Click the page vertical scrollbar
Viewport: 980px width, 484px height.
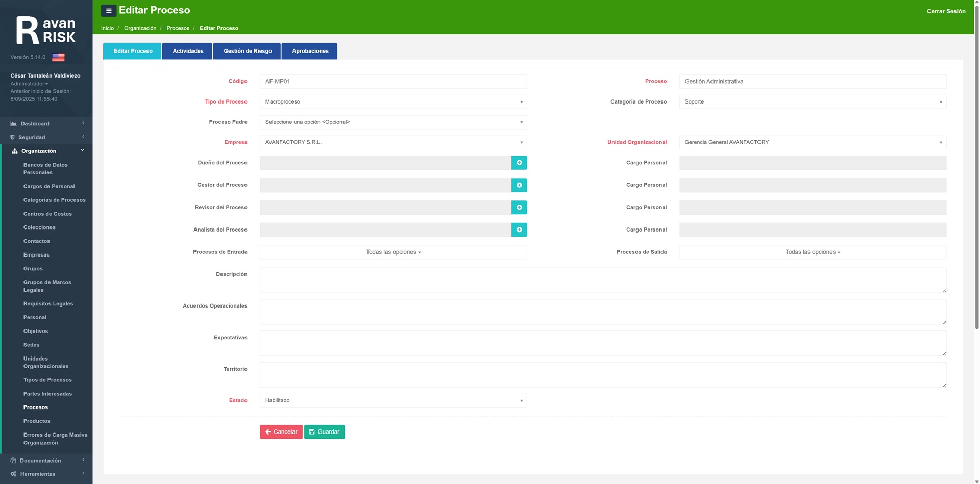point(977,168)
